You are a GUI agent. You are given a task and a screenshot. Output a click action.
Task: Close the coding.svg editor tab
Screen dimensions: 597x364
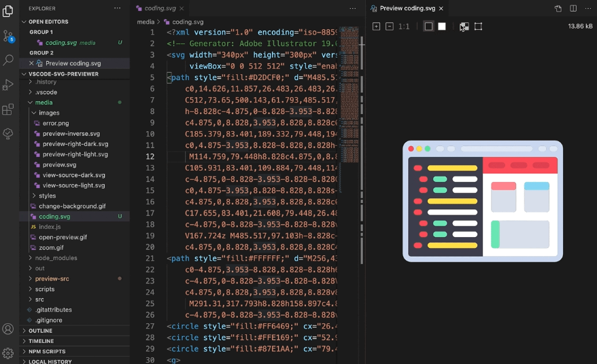tap(182, 8)
